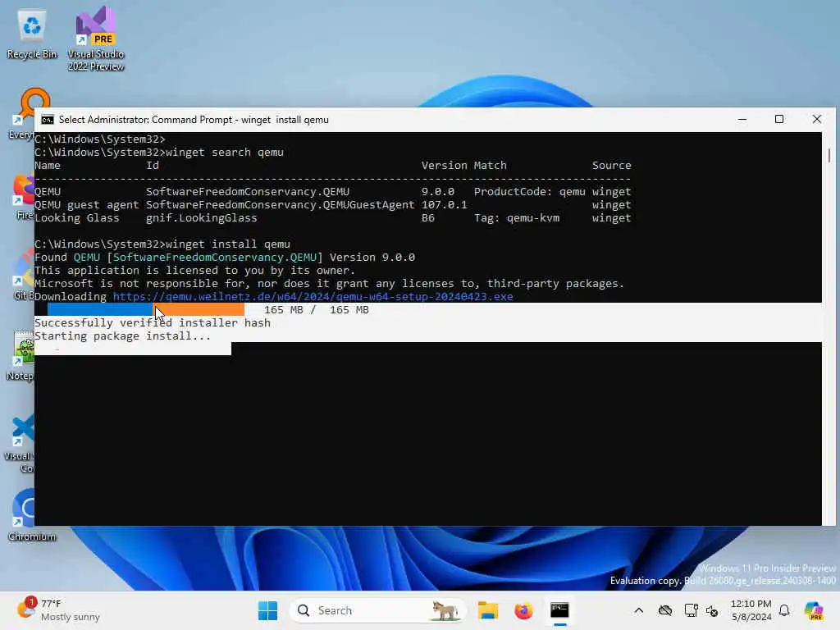Show hidden system tray icons
This screenshot has height=630, width=840.
point(638,610)
